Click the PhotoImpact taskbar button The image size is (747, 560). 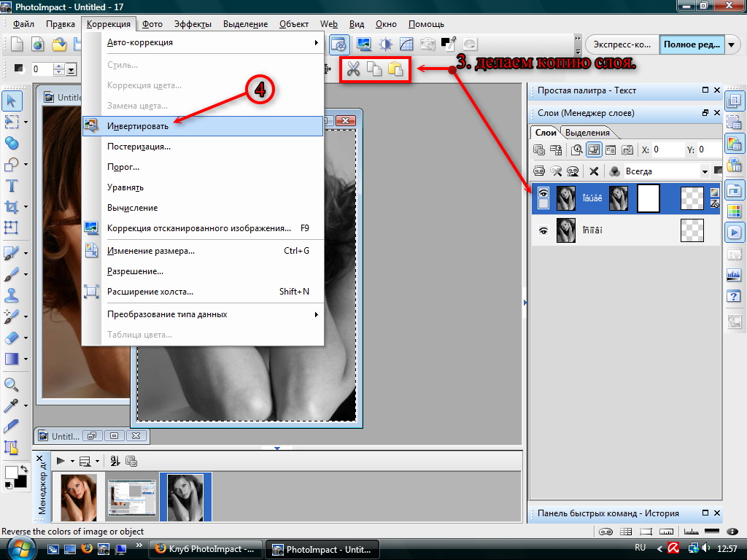pyautogui.click(x=322, y=549)
